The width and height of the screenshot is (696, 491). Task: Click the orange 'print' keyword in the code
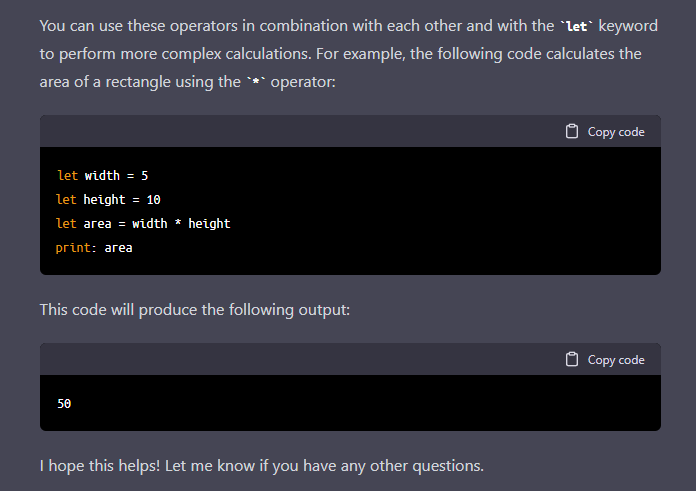pyautogui.click(x=73, y=248)
